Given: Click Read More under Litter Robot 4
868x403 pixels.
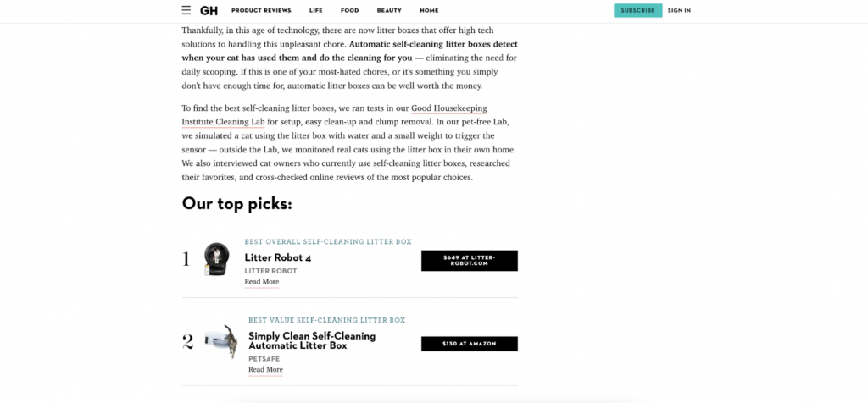Looking at the screenshot, I should (x=262, y=282).
